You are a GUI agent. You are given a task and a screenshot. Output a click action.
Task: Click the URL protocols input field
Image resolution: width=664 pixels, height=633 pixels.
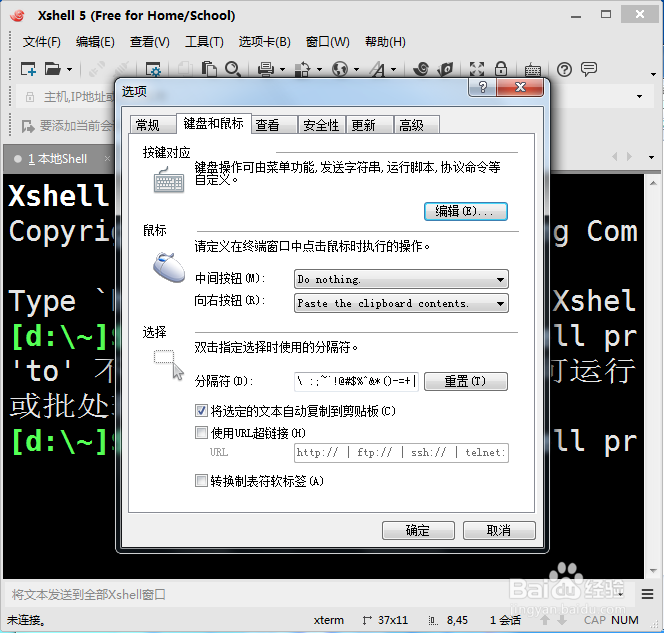coord(401,453)
